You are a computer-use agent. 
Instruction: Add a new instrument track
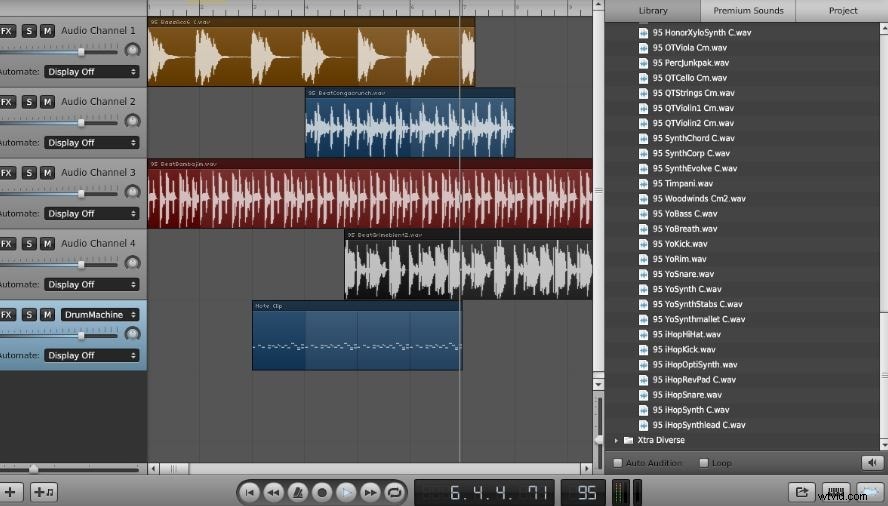[44, 492]
